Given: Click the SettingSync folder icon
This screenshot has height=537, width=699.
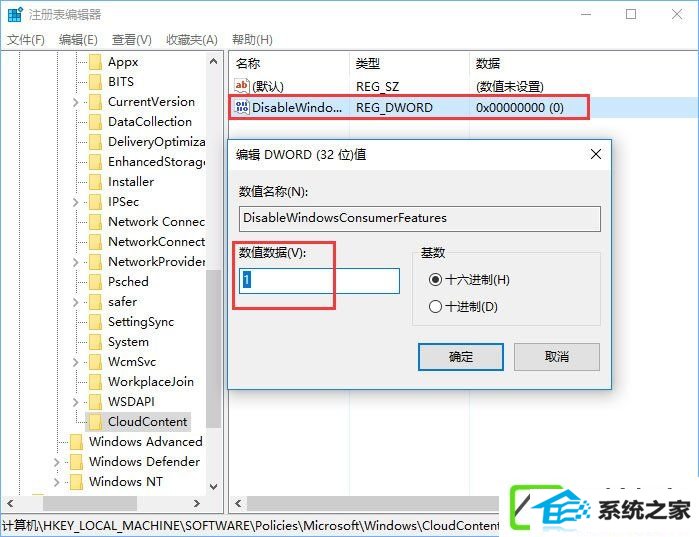Looking at the screenshot, I should [95, 322].
